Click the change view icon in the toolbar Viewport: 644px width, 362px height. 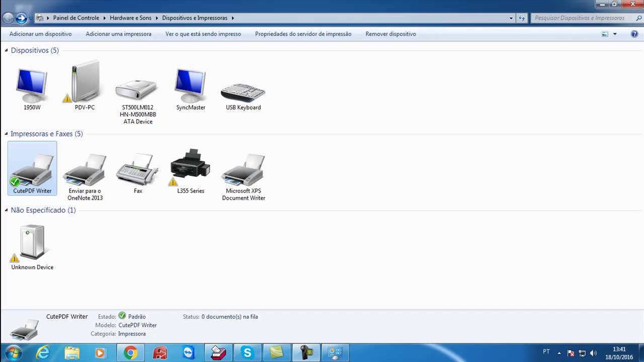click(x=605, y=34)
